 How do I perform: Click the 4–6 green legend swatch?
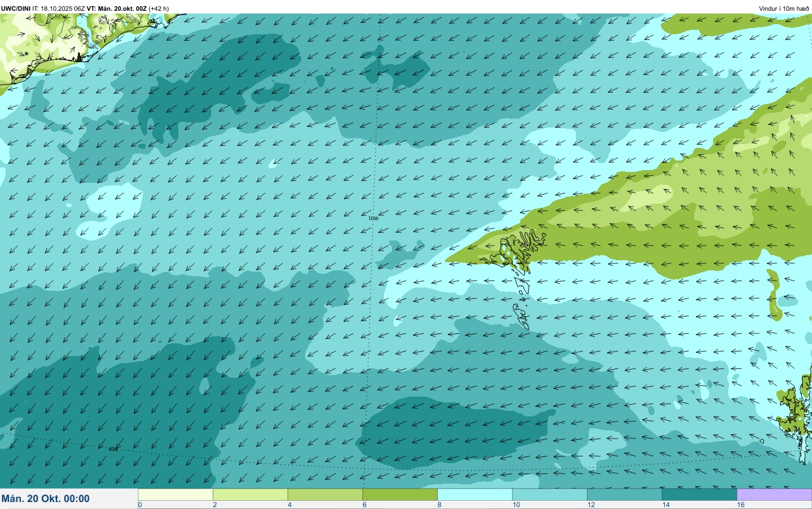coord(325,494)
